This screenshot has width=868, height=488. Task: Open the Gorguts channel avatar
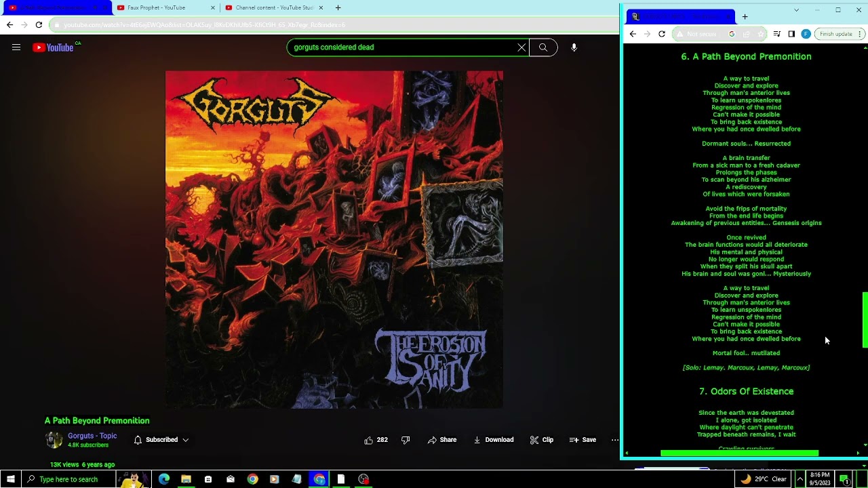pyautogui.click(x=54, y=440)
